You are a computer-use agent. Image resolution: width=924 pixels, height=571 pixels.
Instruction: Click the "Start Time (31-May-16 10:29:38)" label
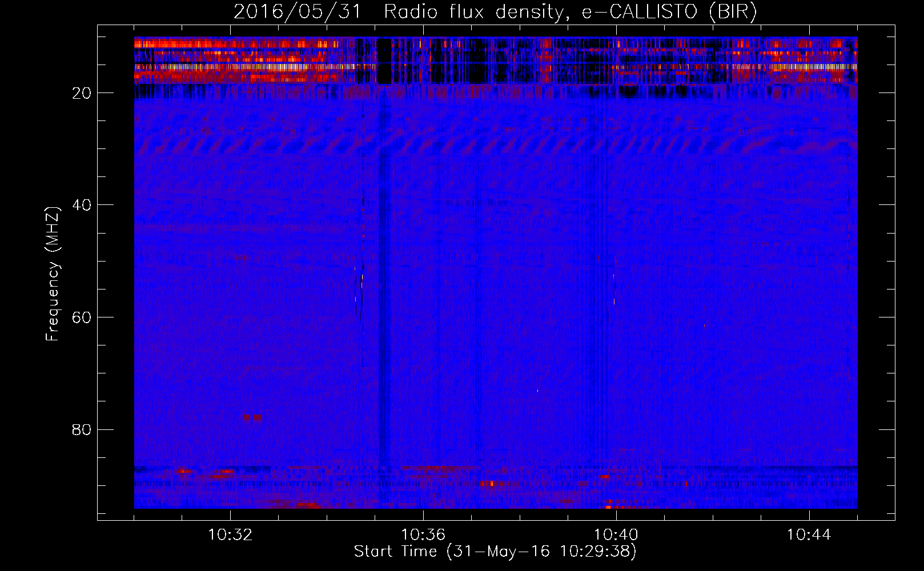coord(495,552)
